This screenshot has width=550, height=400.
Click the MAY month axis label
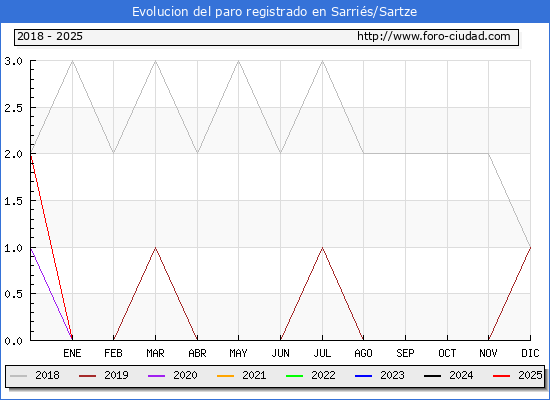point(239,353)
